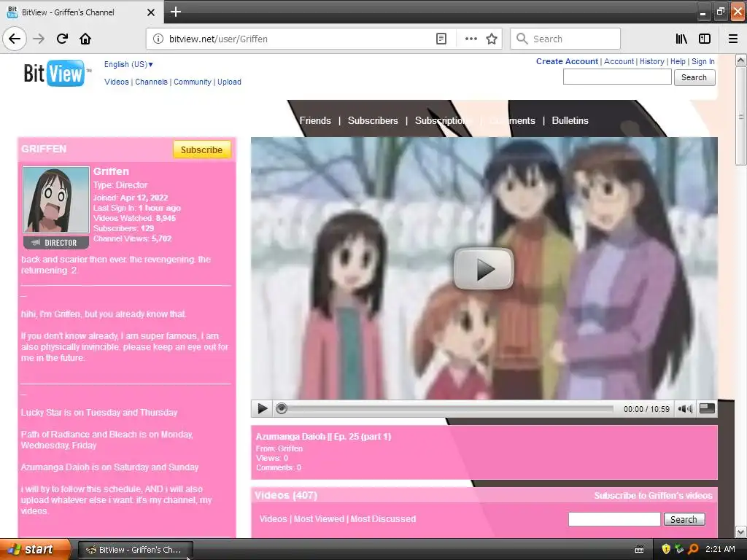Click the BitView taskbar window button
This screenshot has width=747, height=560.
[x=135, y=550]
